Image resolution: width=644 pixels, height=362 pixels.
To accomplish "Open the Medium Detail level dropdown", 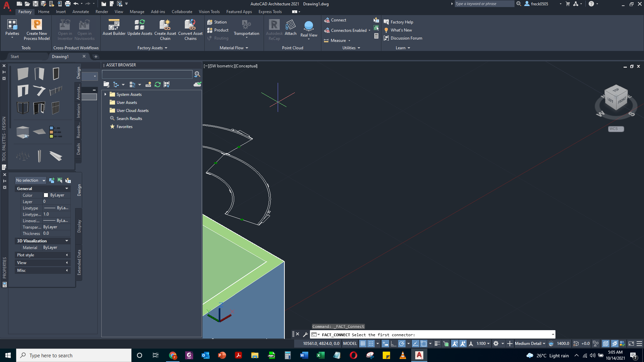I will (529, 343).
